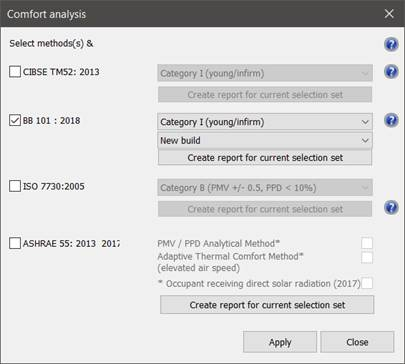Screen dimensions: 405x364
Task: Create report for BB 101 selection set
Action: 265,157
